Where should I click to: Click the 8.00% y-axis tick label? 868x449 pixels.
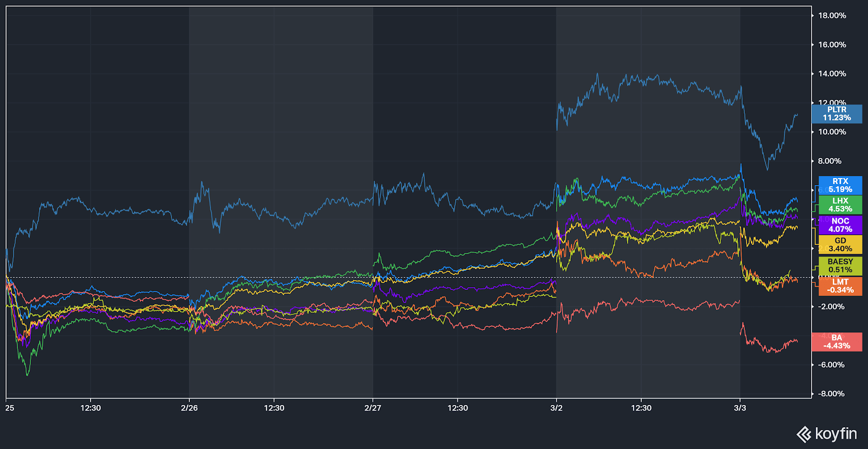(829, 161)
